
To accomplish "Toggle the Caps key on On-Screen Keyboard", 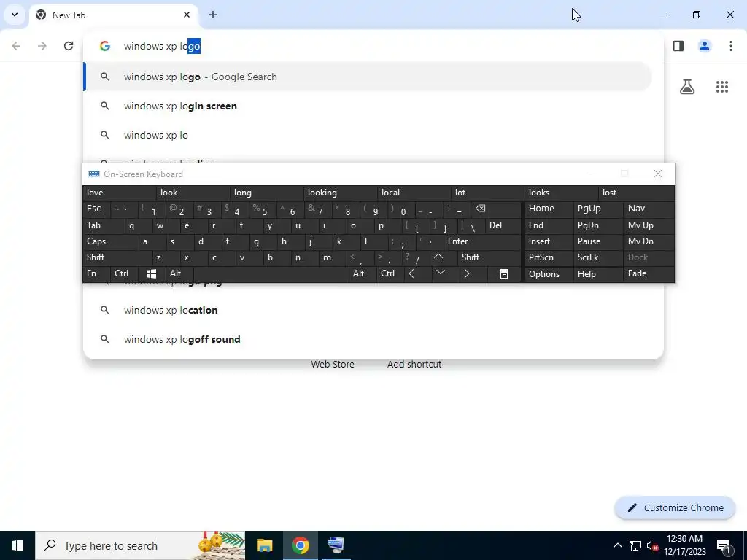I will click(111, 241).
